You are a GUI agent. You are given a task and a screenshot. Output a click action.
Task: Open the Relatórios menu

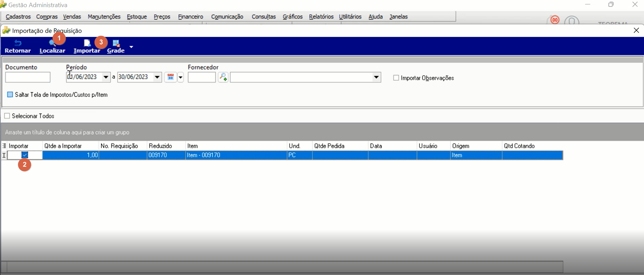(x=321, y=16)
